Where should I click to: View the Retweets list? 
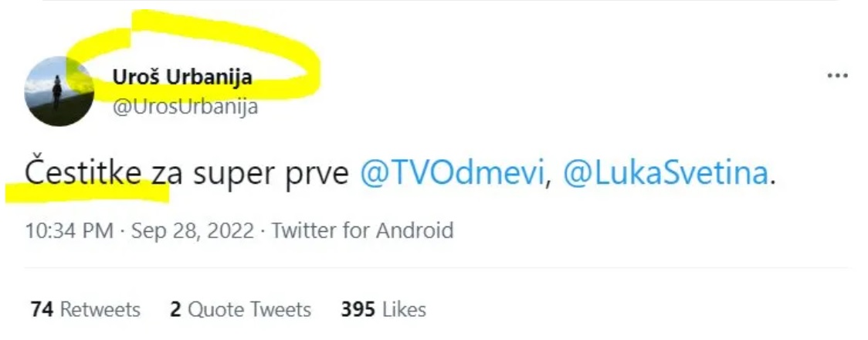point(100,310)
